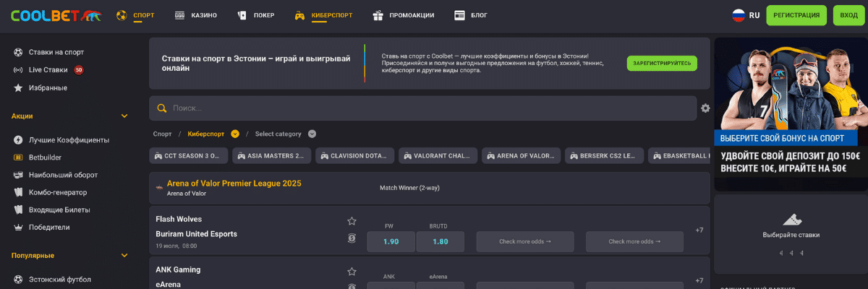
Task: Click the Лучшие Коэффициенты sidebar icon
Action: point(18,140)
